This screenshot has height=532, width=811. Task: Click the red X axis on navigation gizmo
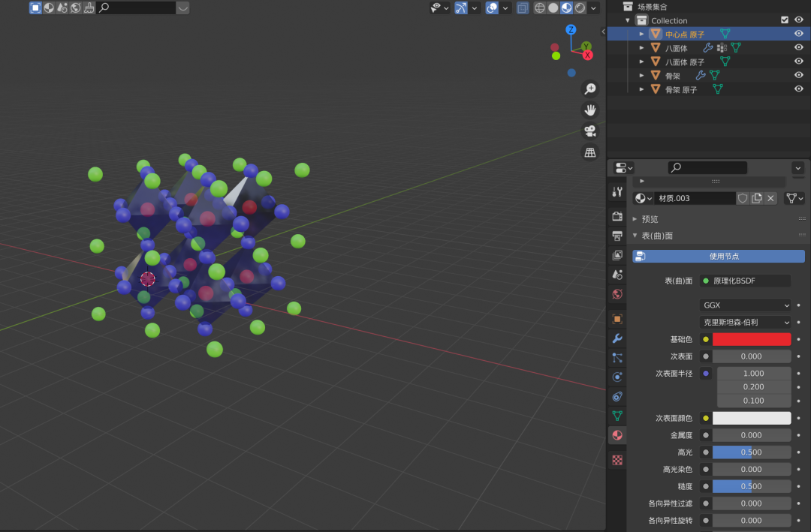(587, 56)
